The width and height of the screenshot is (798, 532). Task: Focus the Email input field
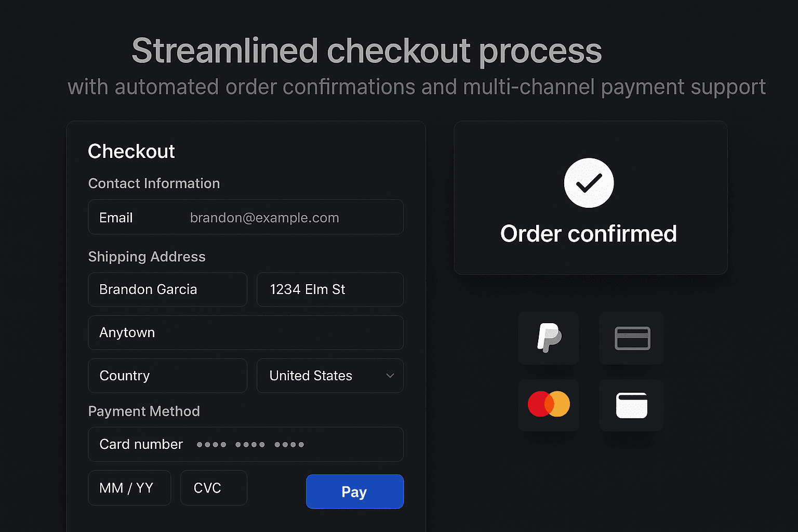[x=246, y=217]
